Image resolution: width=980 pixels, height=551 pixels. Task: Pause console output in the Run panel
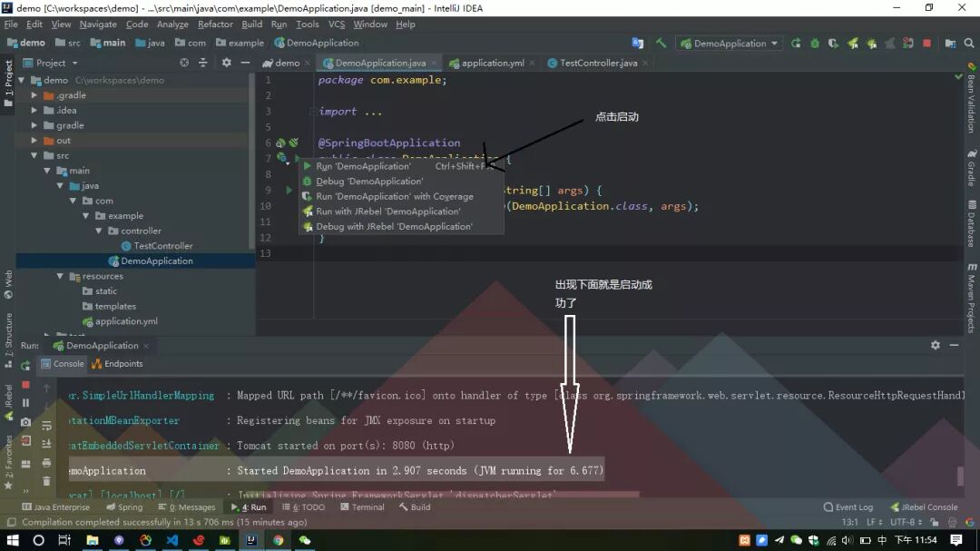25,403
